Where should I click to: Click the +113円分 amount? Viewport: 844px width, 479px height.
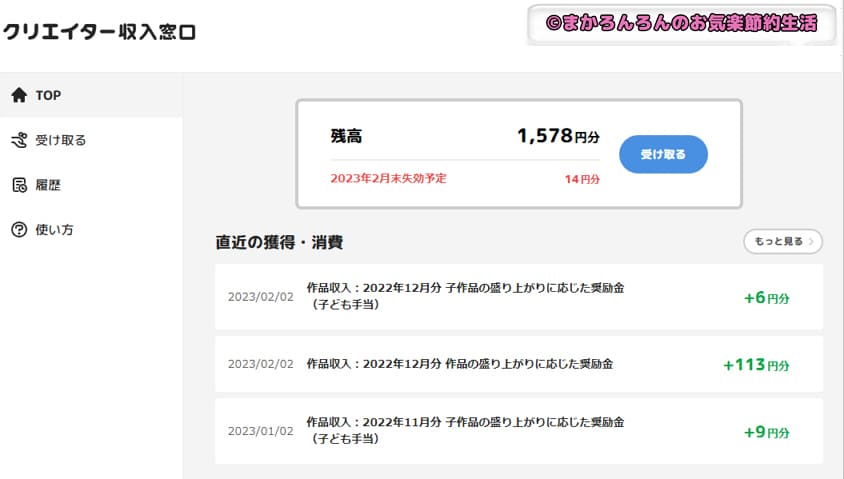[756, 365]
